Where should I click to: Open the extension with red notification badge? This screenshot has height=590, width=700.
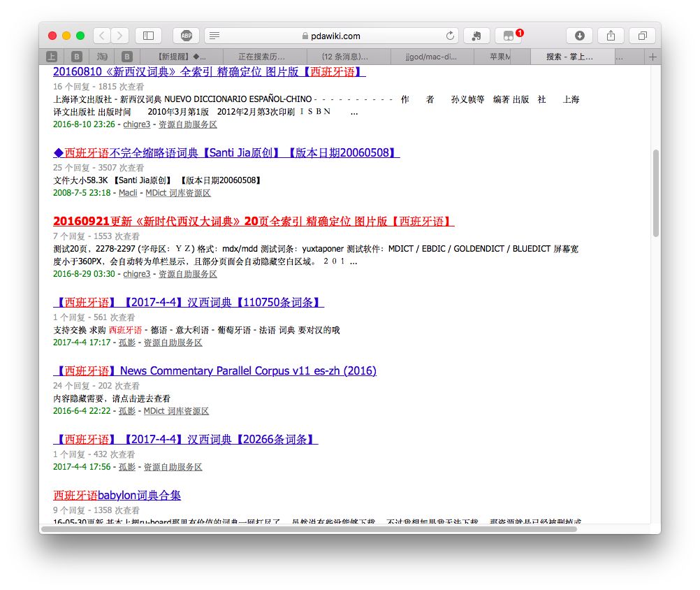[x=509, y=36]
